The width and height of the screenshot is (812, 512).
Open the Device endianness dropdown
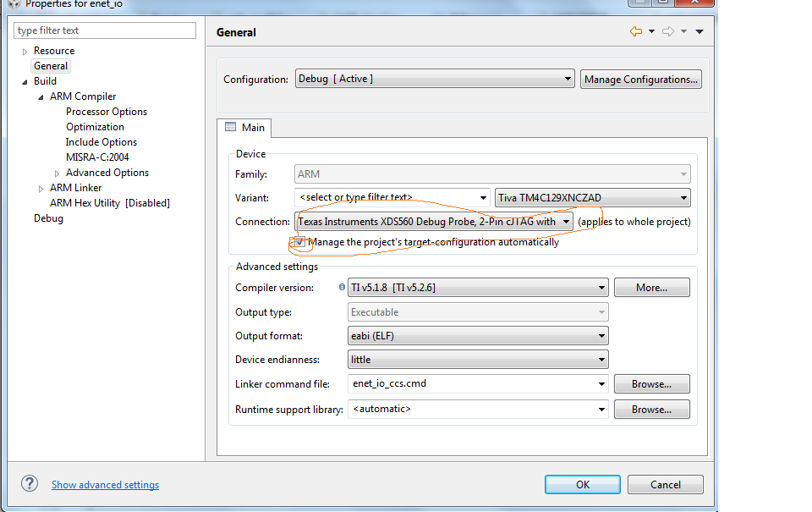(478, 360)
